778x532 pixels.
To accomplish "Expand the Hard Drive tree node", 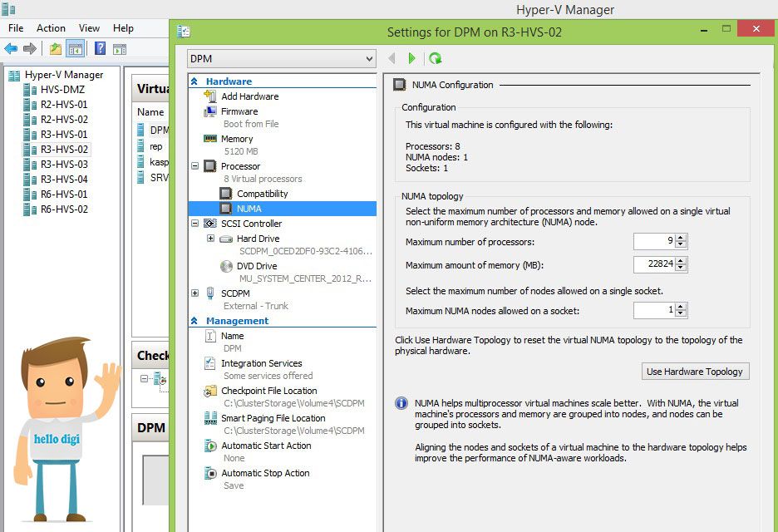I will (x=210, y=239).
